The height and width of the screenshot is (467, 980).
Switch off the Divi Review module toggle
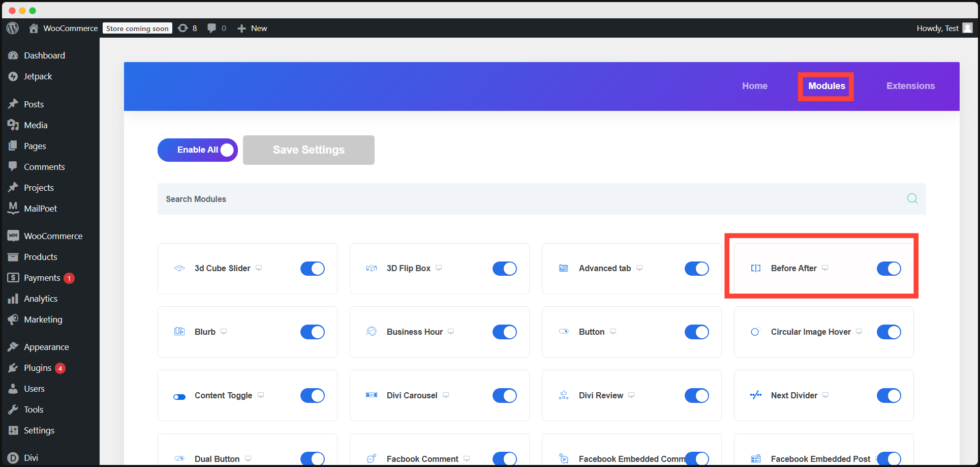(x=697, y=396)
